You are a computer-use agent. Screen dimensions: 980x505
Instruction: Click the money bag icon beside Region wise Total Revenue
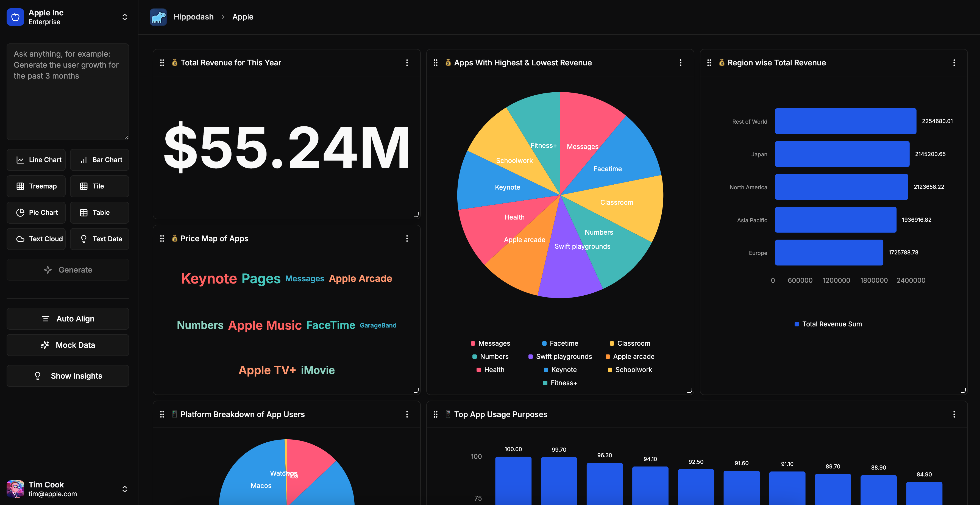click(722, 62)
